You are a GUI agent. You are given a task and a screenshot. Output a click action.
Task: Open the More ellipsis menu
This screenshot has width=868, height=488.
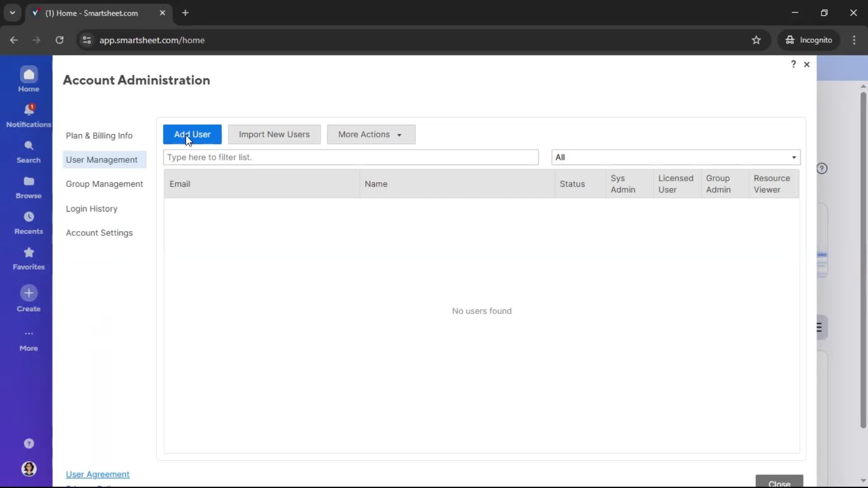tap(28, 334)
